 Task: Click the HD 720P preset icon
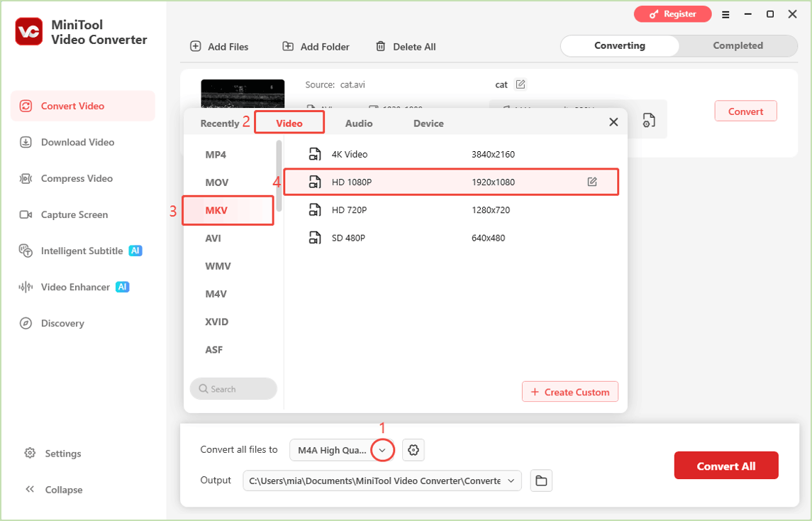point(315,210)
